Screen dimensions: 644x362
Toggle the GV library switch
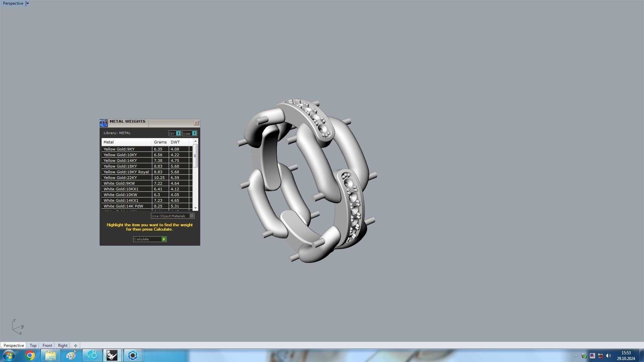pyautogui.click(x=175, y=133)
